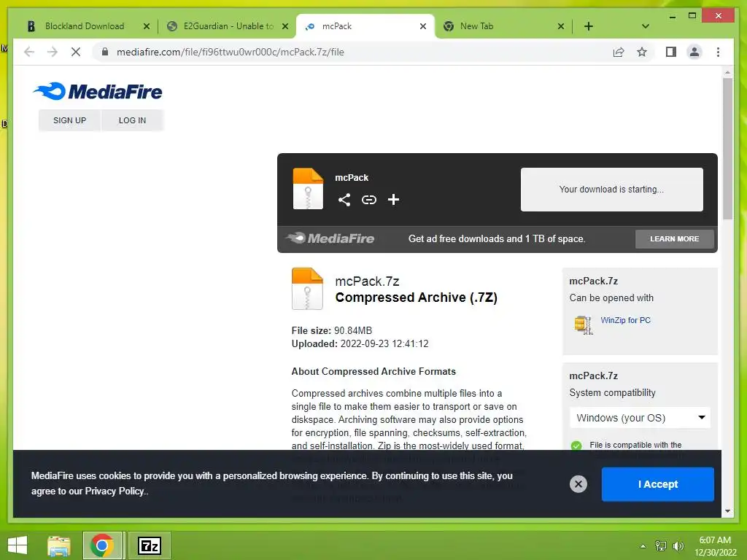Click the grey MediaFire logo in promo bar
The height and width of the screenshot is (560, 747).
coord(330,238)
